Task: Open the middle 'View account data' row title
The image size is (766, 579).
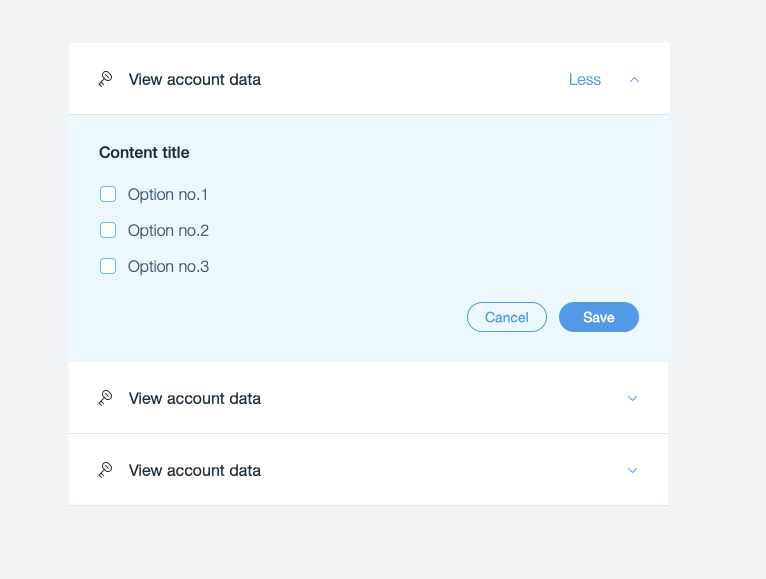Action: point(195,398)
